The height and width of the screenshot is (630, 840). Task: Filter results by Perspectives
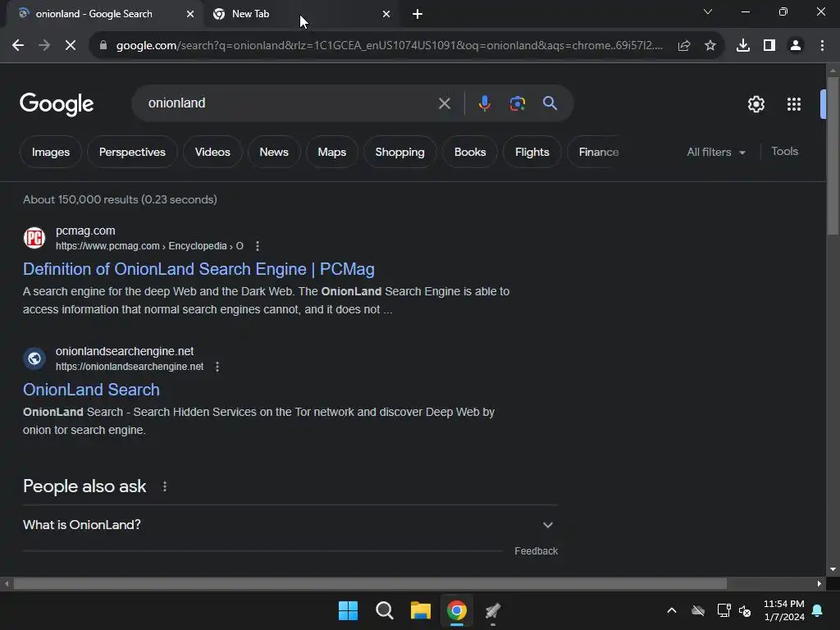pyautogui.click(x=132, y=152)
